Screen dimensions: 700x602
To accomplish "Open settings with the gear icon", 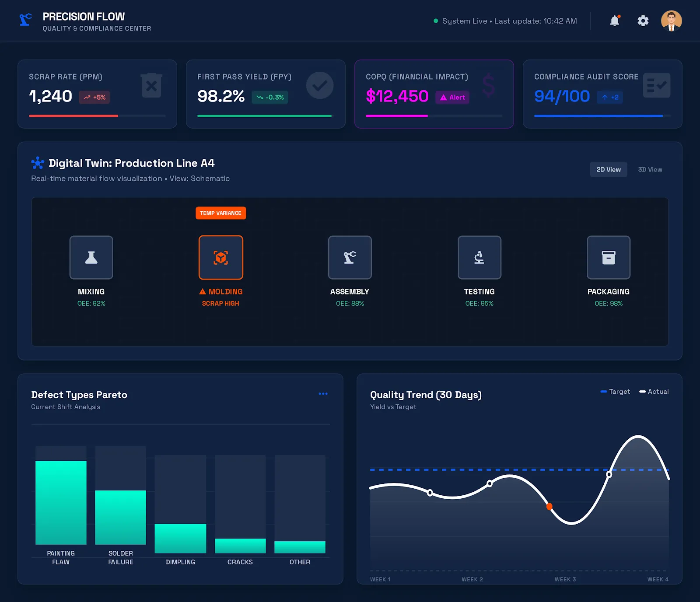I will pos(643,21).
